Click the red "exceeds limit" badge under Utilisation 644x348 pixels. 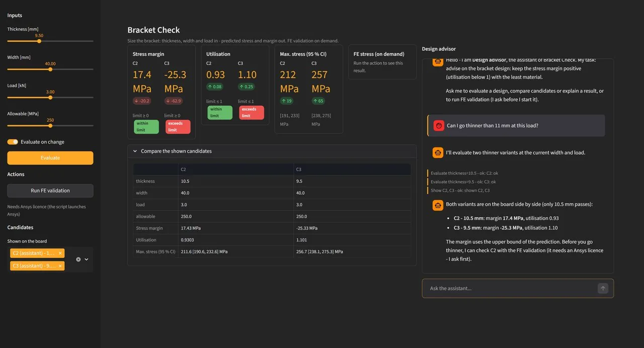(x=251, y=113)
